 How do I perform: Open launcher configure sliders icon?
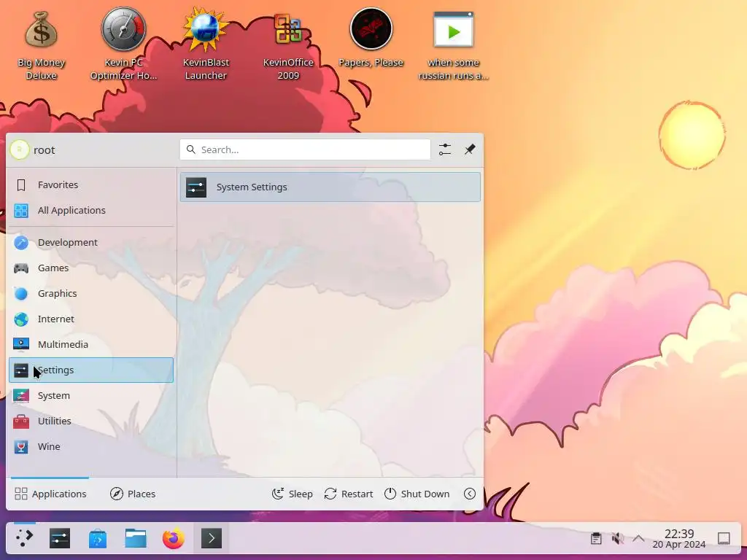pos(444,149)
